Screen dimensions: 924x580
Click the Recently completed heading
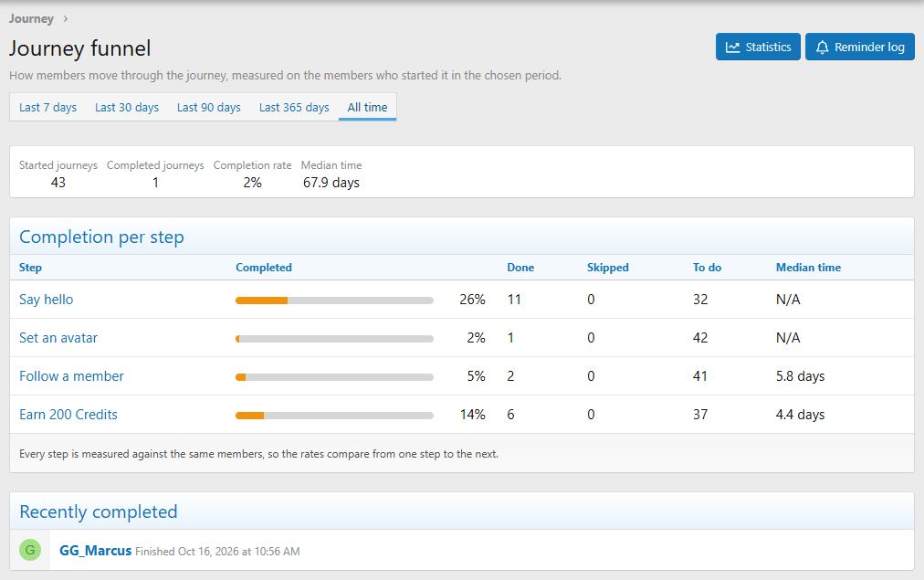tap(99, 511)
